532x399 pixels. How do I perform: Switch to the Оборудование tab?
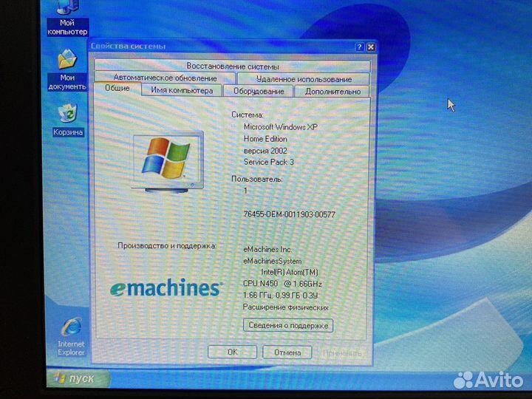tap(259, 92)
